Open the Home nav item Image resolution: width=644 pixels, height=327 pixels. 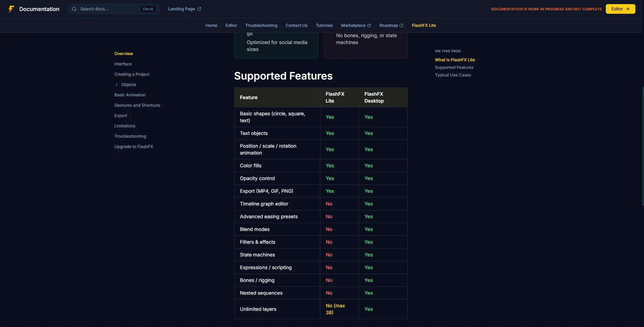tap(211, 25)
